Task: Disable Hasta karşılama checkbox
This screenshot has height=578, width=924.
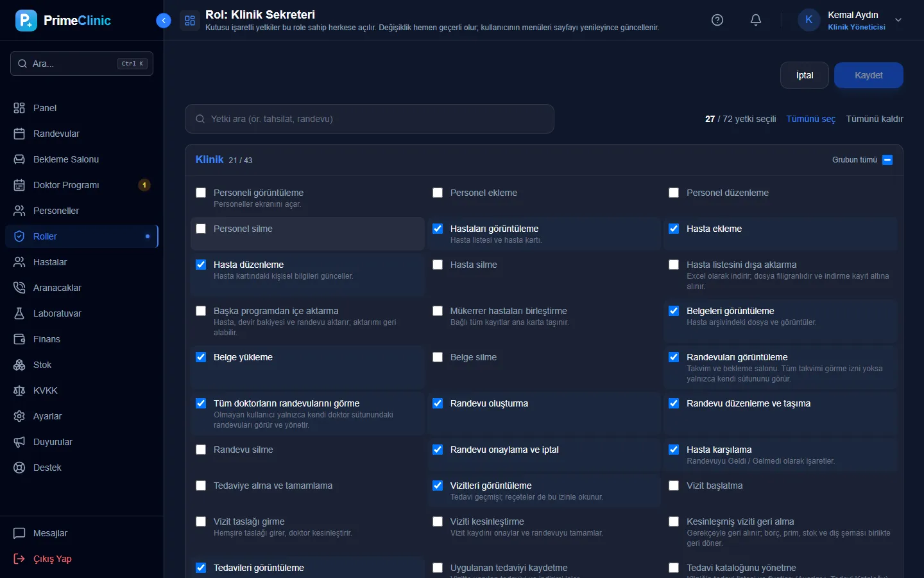Action: click(674, 450)
